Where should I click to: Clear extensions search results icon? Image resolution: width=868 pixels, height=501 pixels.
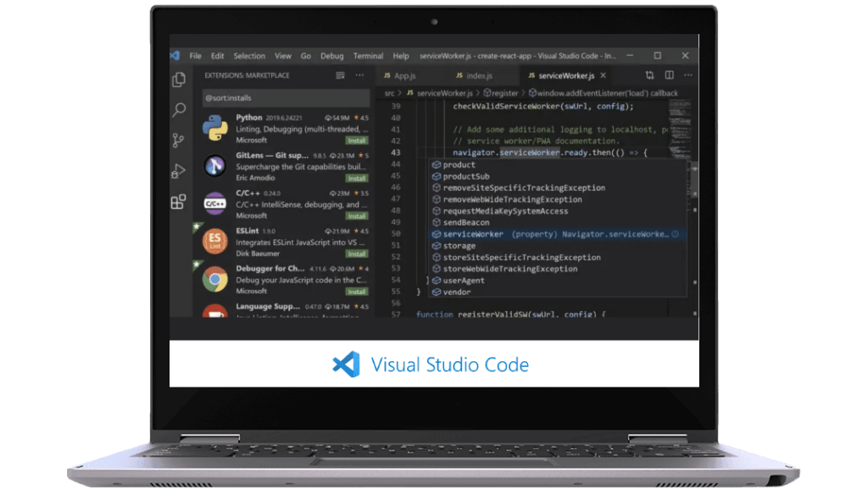pos(340,75)
